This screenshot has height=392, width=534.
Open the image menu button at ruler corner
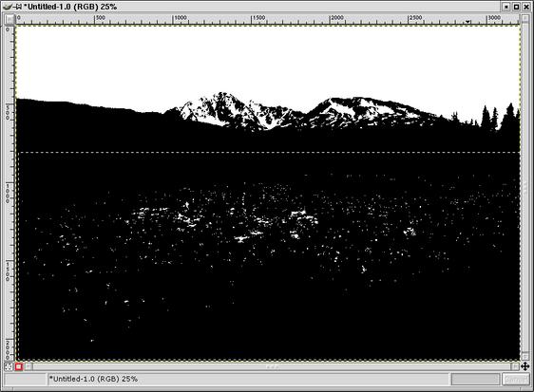10,19
